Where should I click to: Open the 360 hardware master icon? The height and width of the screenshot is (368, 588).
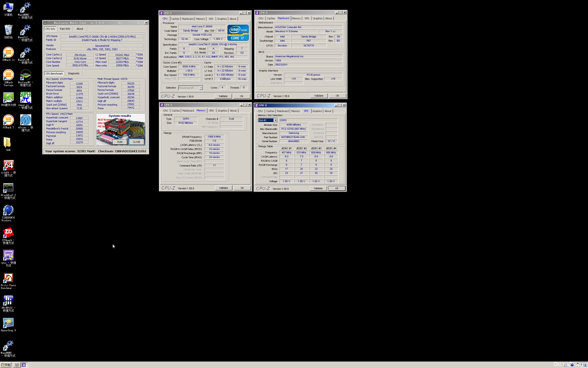(8, 99)
